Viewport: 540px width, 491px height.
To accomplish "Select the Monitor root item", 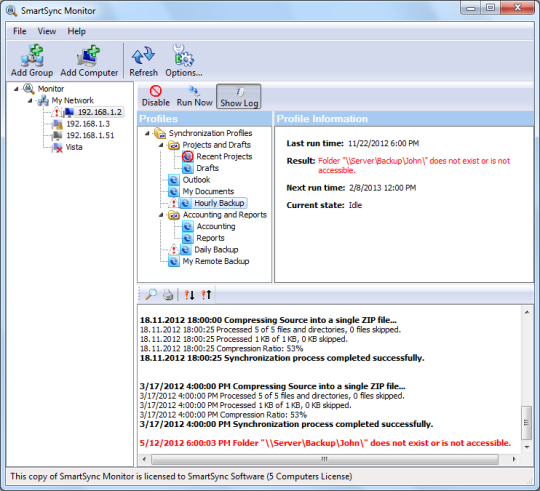I will click(51, 89).
